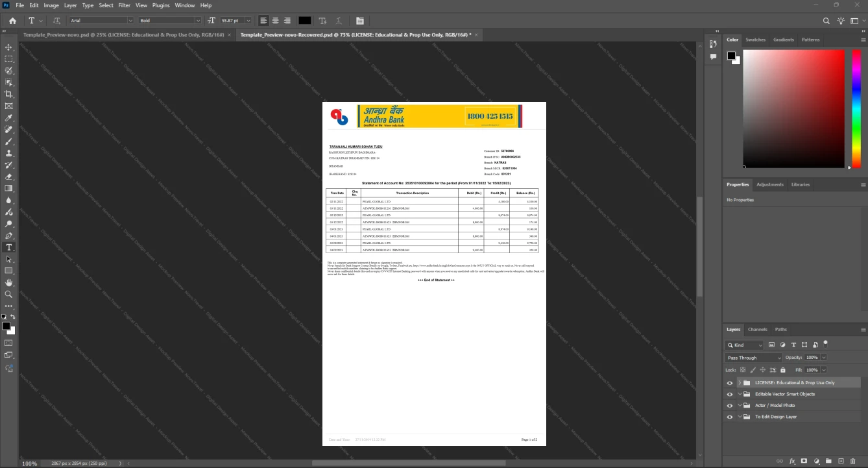Select the Gradient tool
Image resolution: width=868 pixels, height=468 pixels.
click(8, 188)
